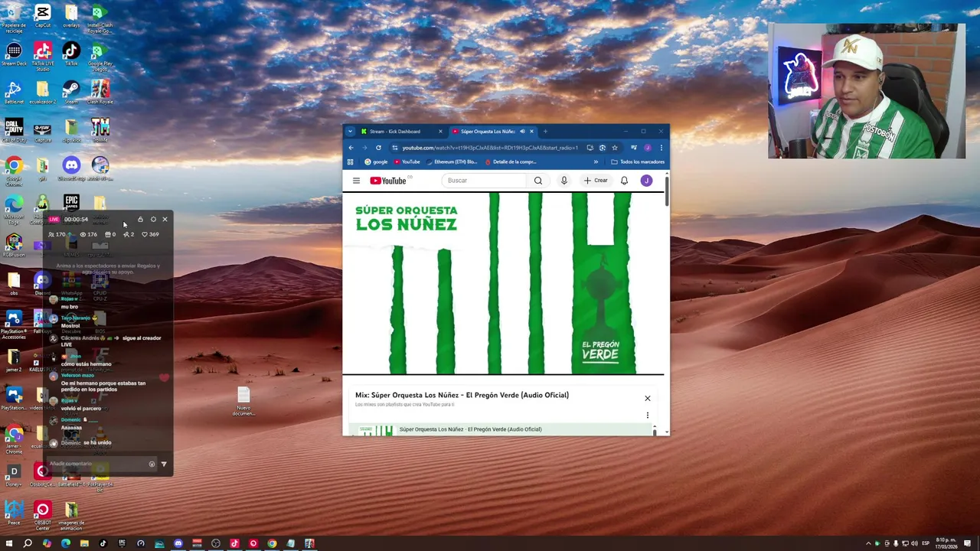Image resolution: width=980 pixels, height=551 pixels.
Task: Select the overlays folder on desktop
Action: tap(71, 17)
